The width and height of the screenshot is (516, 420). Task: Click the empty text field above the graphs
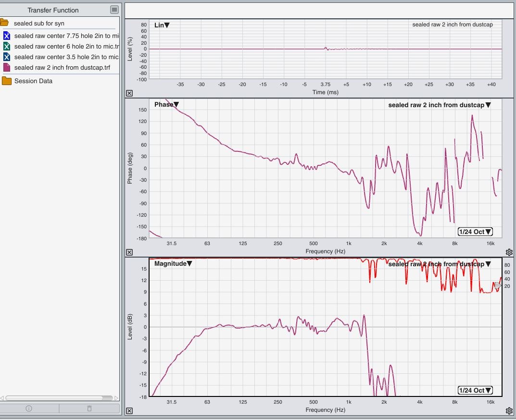click(319, 11)
